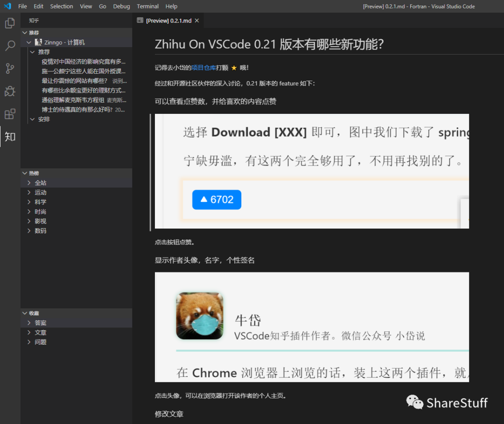
Task: Expand the 全站 hot list category
Action: pos(77,183)
